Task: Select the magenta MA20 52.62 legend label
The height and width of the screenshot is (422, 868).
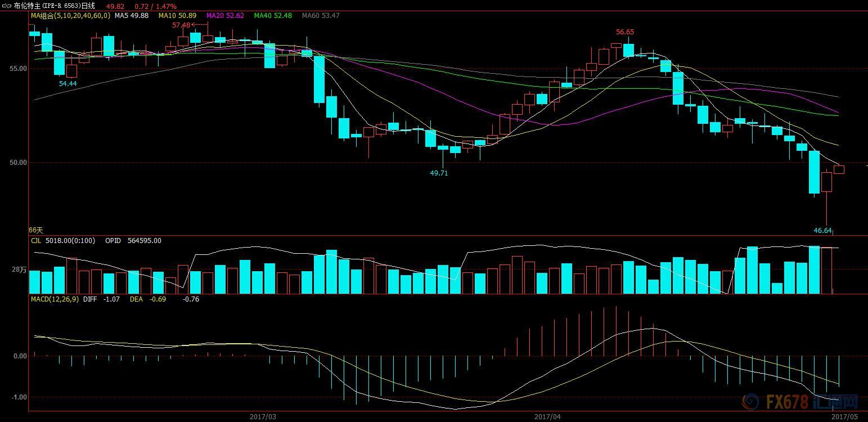Action: [x=225, y=16]
